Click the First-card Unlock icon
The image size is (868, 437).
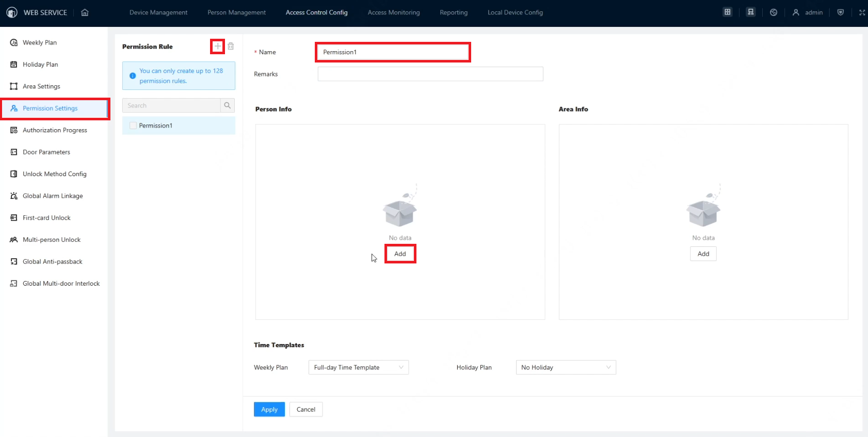(14, 218)
